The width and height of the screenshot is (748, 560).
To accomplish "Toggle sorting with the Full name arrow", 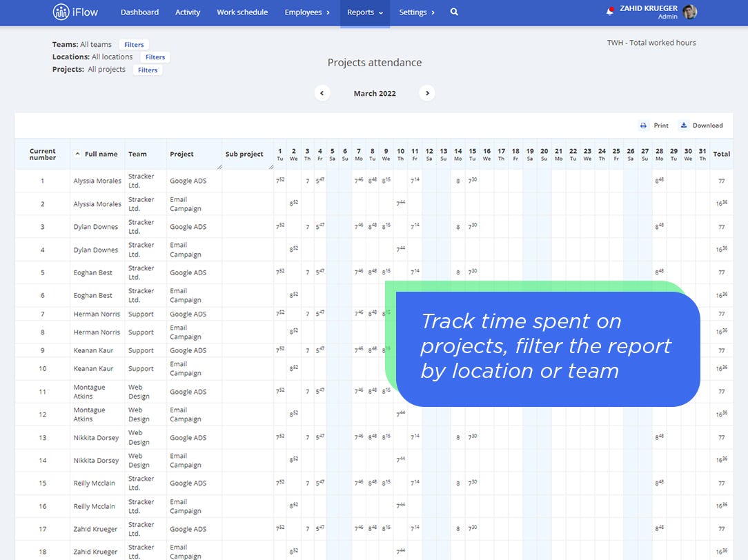I will click(76, 154).
